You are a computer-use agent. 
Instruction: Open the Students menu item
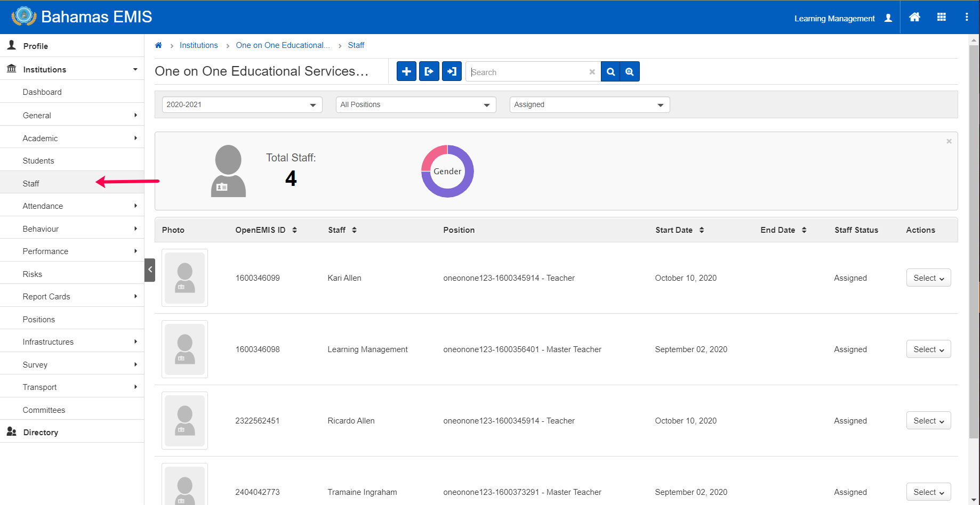[72, 161]
